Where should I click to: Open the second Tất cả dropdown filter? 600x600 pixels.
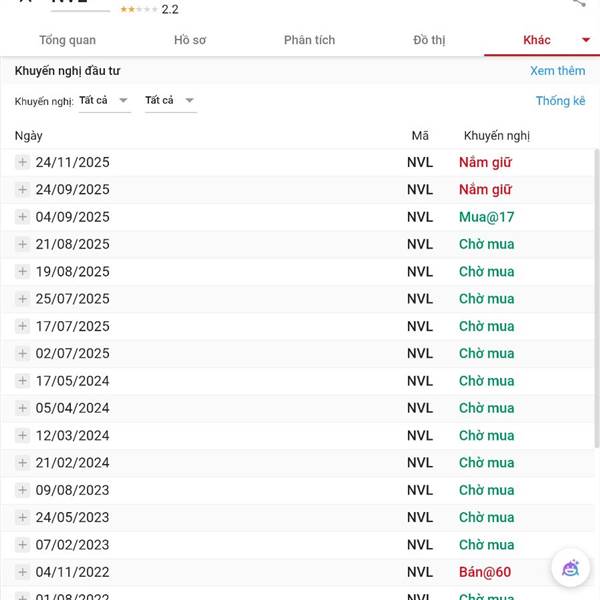[x=170, y=100]
